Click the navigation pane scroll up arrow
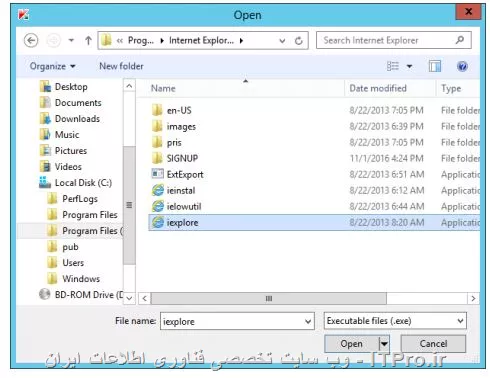Viewport: 490px width, 378px height. click(129, 86)
